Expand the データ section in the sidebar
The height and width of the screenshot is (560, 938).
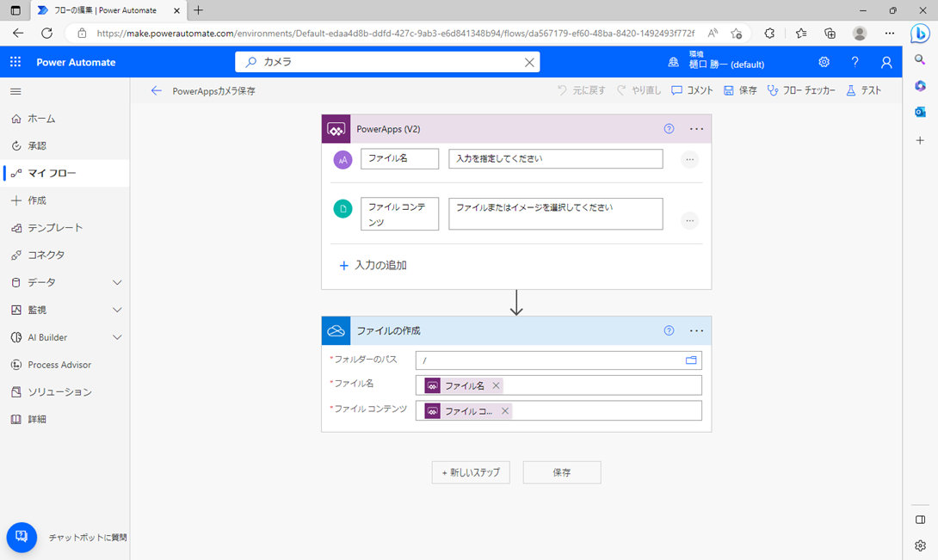pyautogui.click(x=117, y=282)
